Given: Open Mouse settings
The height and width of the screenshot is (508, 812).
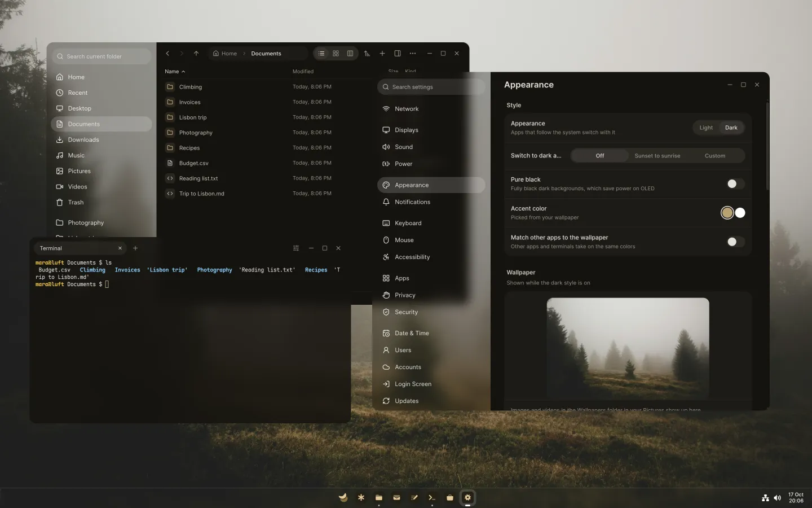Looking at the screenshot, I should tap(431, 240).
